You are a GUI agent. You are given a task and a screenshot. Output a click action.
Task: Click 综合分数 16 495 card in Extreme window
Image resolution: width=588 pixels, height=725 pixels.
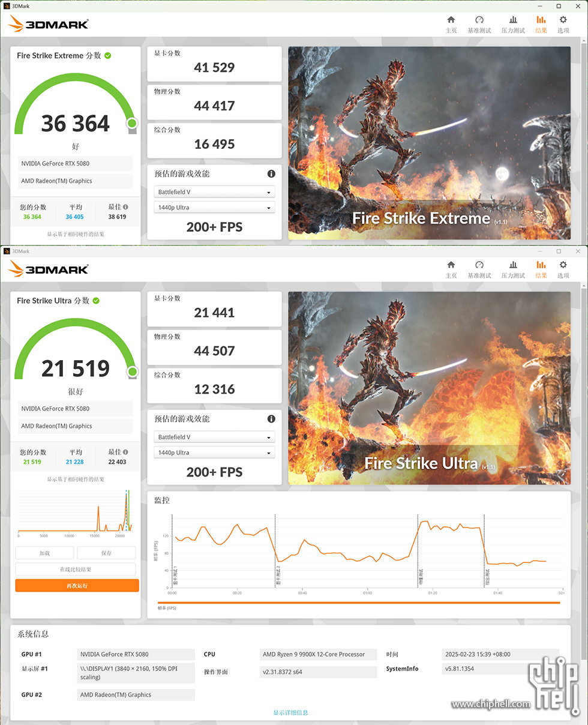[214, 140]
